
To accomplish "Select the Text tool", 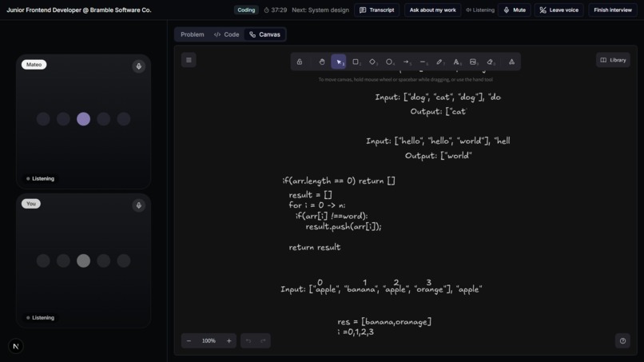I will 456,62.
